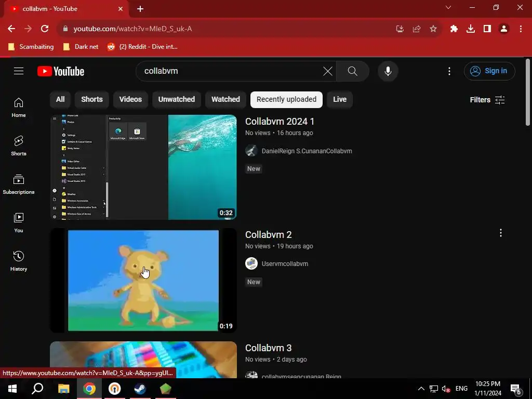Click the Collabvm 3 thumbnail
532x399 pixels.
click(x=143, y=360)
